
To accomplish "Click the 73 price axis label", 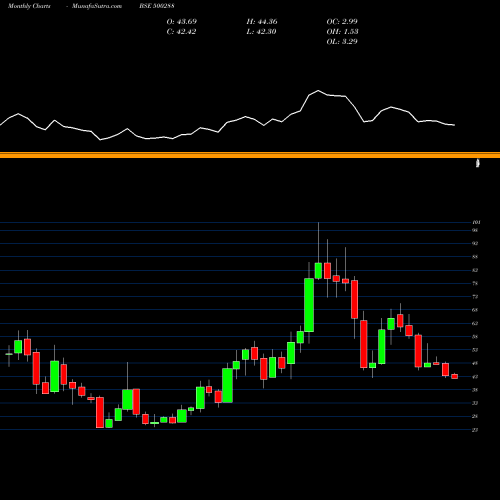I will coord(475,296).
